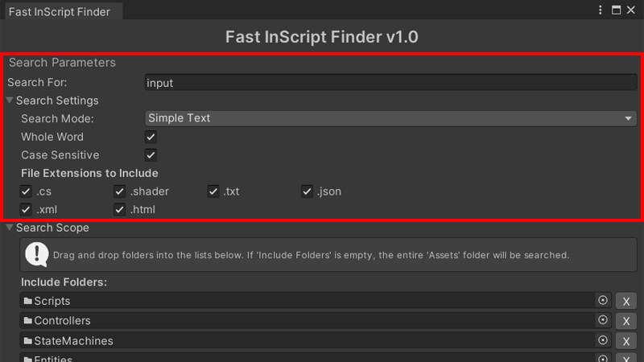Image resolution: width=644 pixels, height=362 pixels.
Task: Click the Search Parameters heading
Action: (63, 63)
